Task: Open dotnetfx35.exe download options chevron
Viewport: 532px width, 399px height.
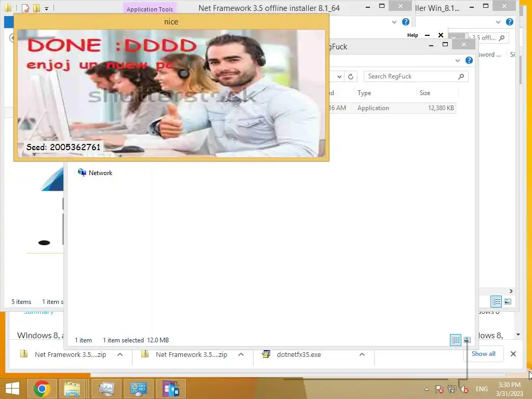Action: click(x=362, y=354)
